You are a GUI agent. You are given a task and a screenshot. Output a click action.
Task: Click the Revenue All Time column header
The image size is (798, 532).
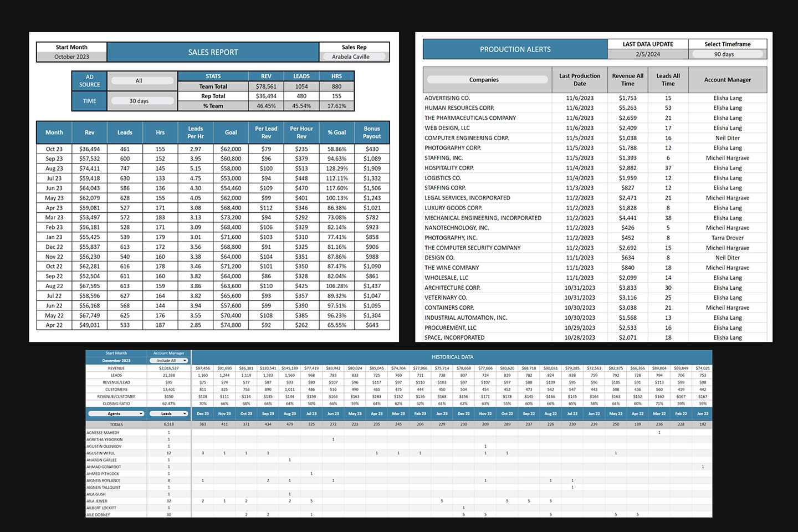627,80
